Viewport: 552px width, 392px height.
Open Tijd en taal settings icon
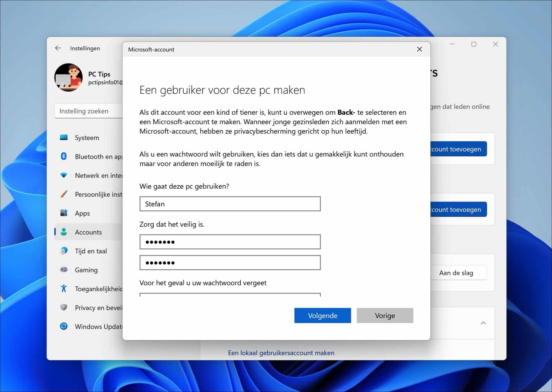tap(64, 251)
